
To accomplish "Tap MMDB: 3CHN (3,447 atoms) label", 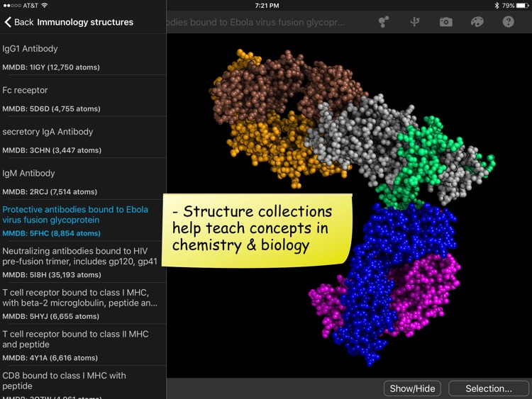I will click(52, 150).
